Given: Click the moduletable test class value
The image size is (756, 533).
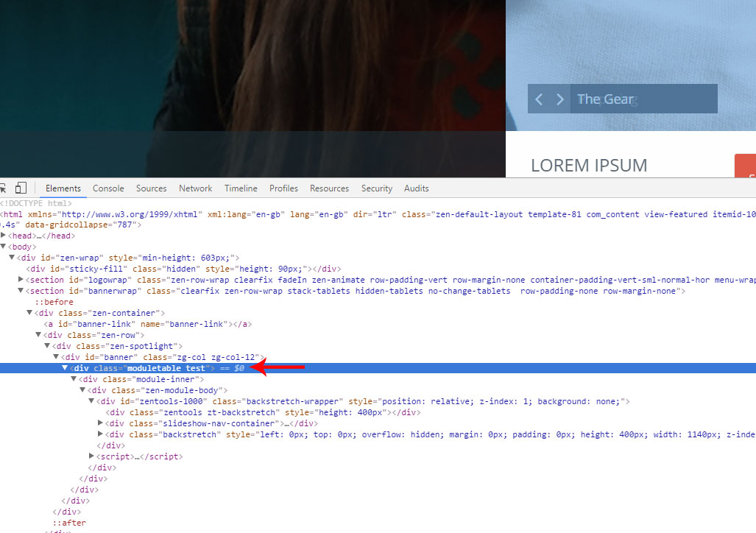Looking at the screenshot, I should [166, 368].
